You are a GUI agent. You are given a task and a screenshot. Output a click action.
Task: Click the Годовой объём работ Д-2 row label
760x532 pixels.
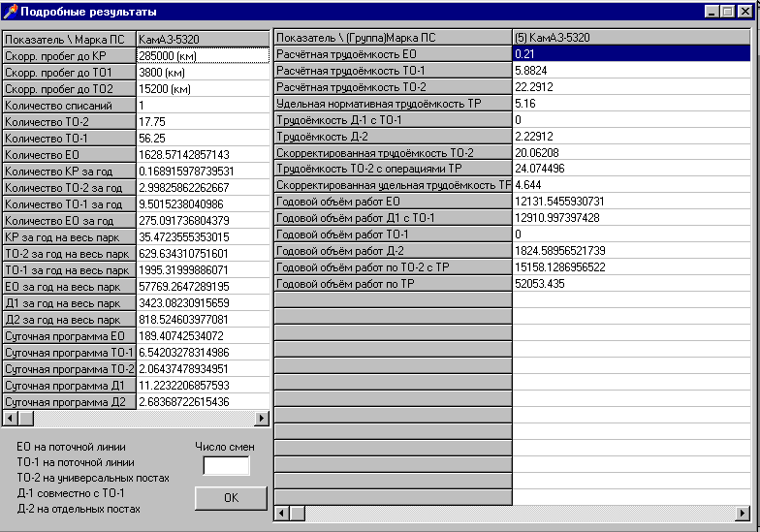click(394, 251)
